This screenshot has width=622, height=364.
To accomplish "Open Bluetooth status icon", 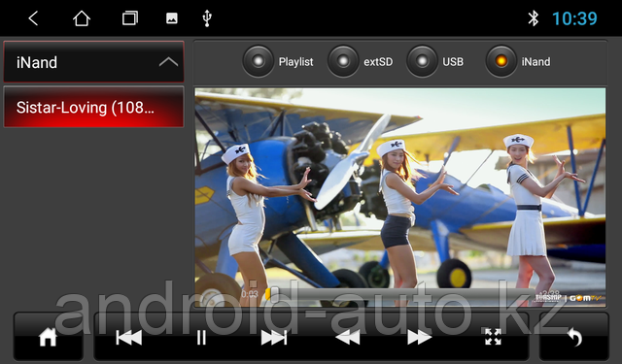I will (534, 18).
